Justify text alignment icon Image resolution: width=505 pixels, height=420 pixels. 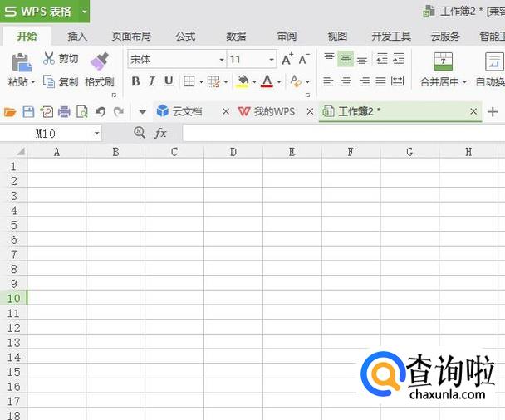pos(380,81)
